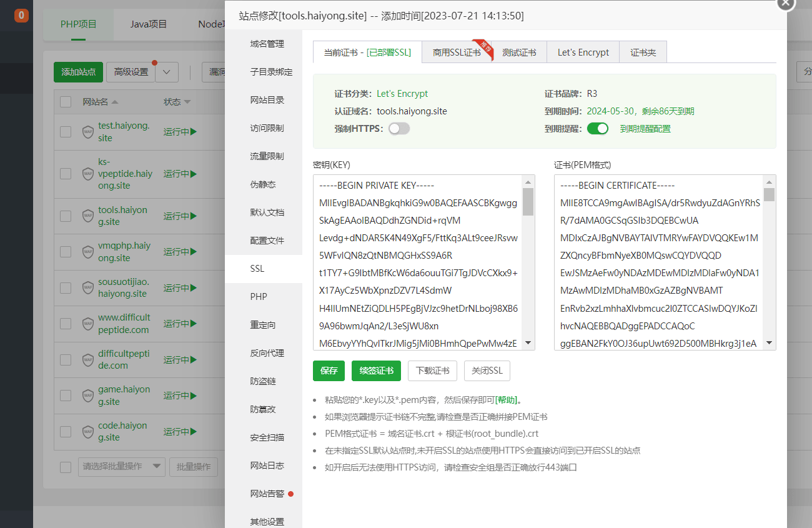
Task: Click the orange notification badge showing 0
Action: pyautogui.click(x=21, y=16)
